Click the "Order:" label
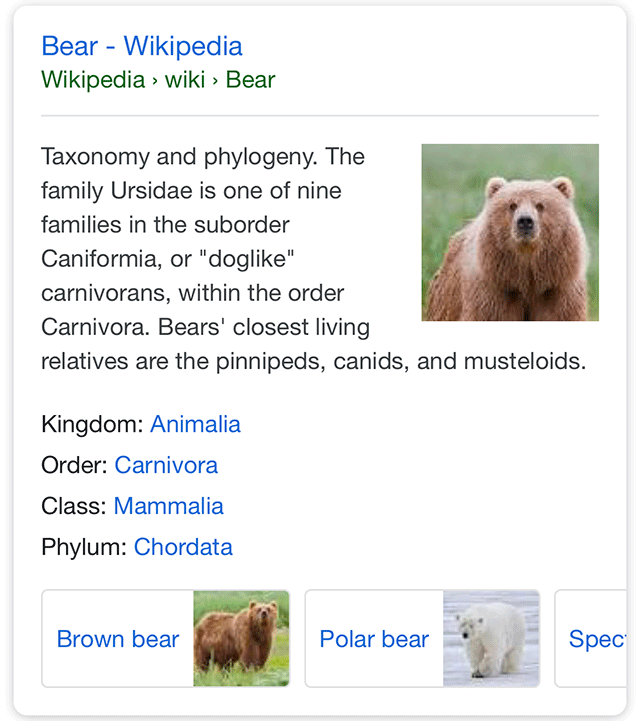This screenshot has width=640, height=721. 75,465
